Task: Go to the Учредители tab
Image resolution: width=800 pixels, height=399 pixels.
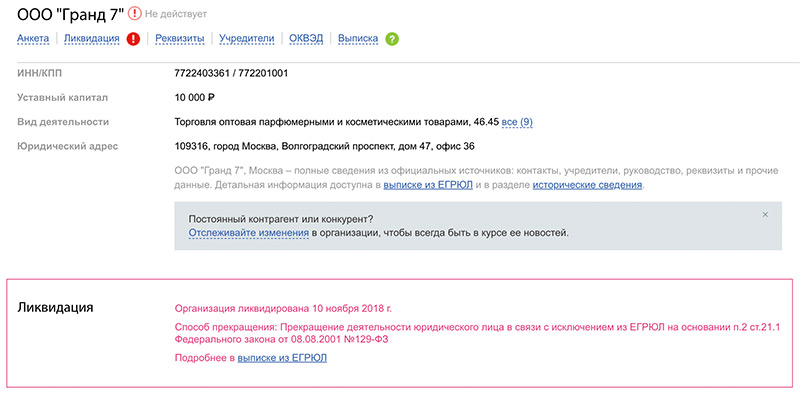Action: [x=246, y=38]
